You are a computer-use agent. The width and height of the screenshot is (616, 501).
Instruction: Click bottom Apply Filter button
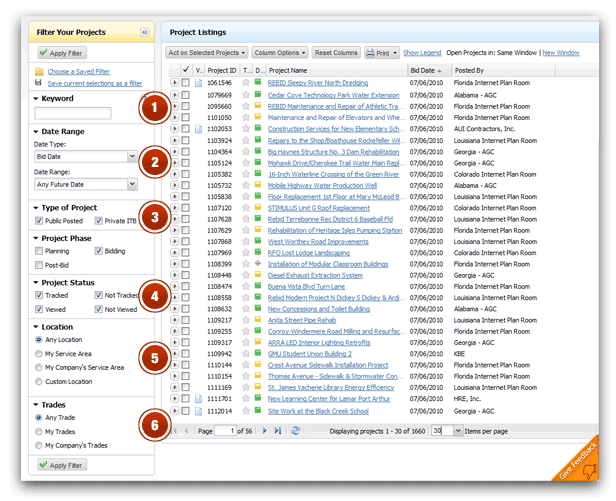click(62, 465)
